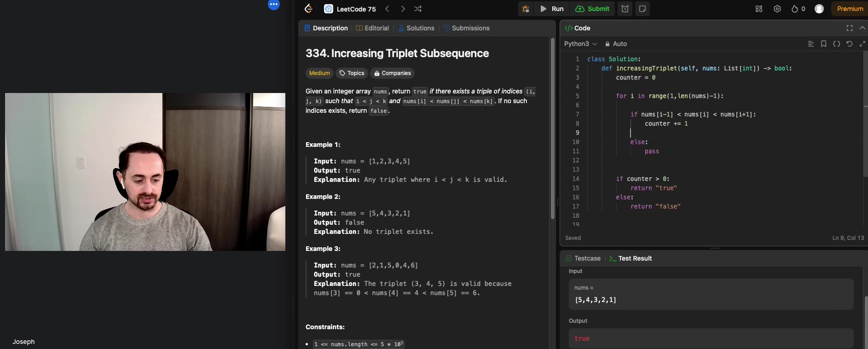Place cursor on the 'counter += 1' line
This screenshot has width=868, height=349.
tap(666, 123)
